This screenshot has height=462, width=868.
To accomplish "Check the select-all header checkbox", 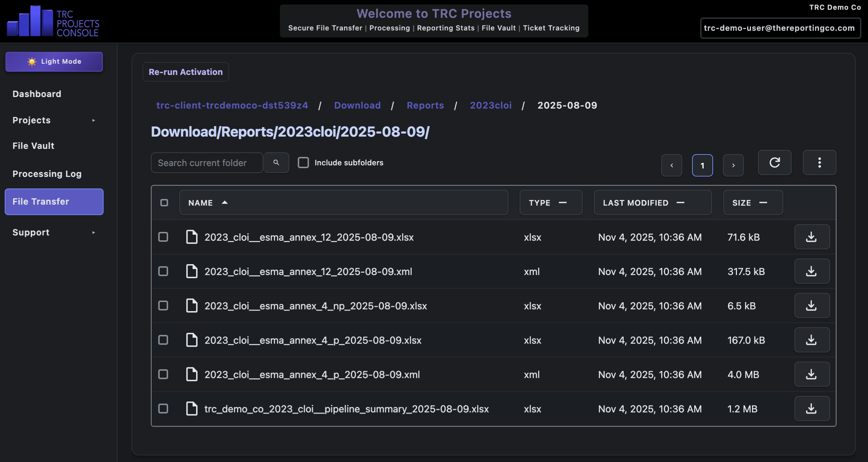I will coord(164,203).
